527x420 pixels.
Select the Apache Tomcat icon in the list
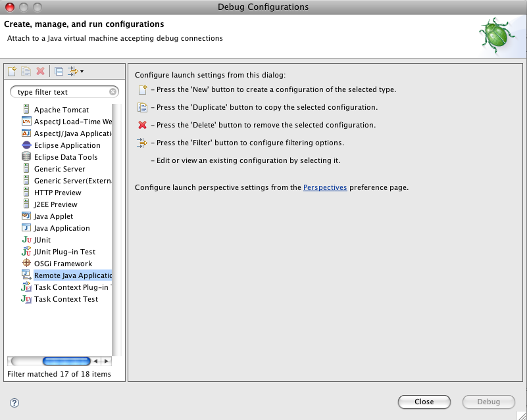click(26, 109)
